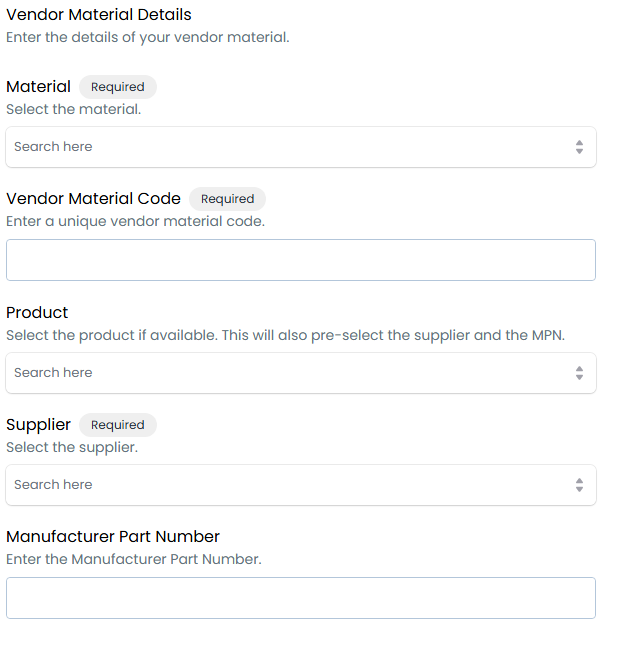The height and width of the screenshot is (646, 619).
Task: Open the Material 'Search here' combo box
Action: pyautogui.click(x=301, y=147)
